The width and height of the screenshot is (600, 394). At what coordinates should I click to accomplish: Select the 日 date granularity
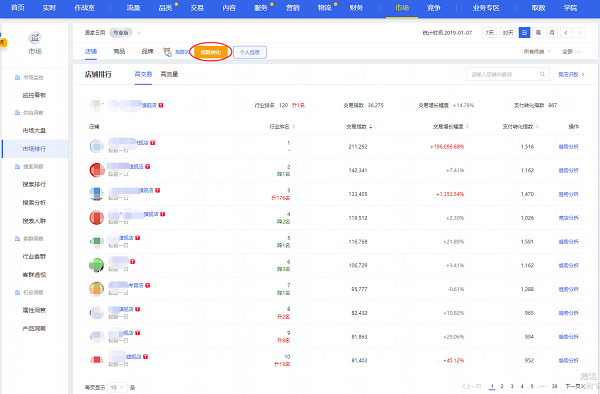tap(525, 33)
